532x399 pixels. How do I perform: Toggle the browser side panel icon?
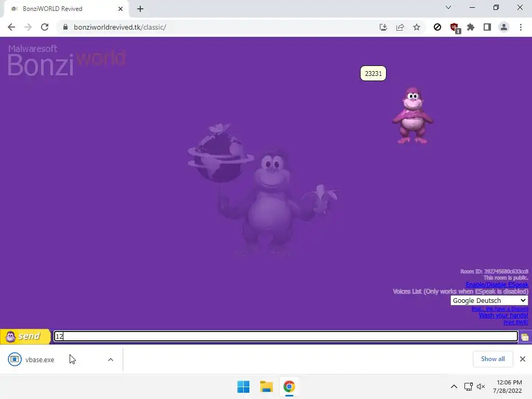click(x=487, y=27)
